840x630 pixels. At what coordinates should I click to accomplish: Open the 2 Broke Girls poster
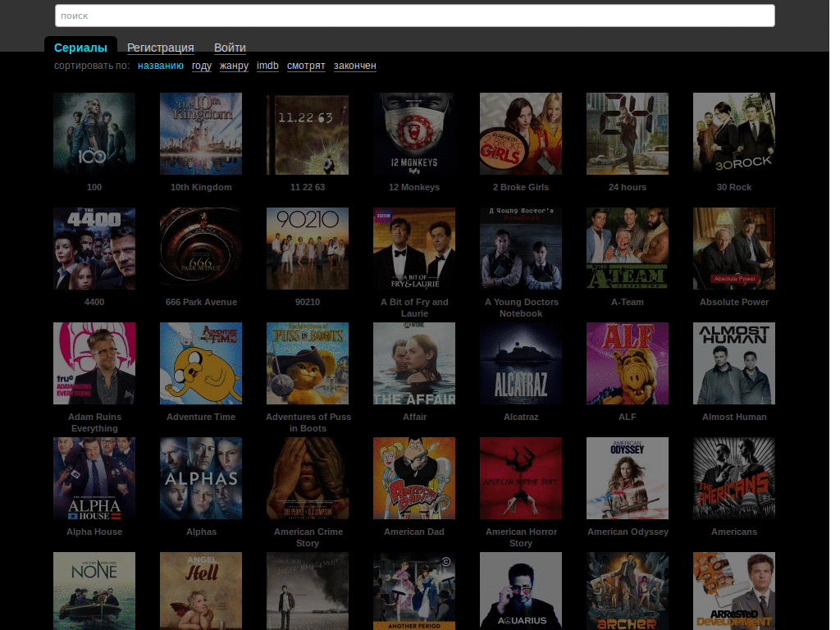(521, 134)
